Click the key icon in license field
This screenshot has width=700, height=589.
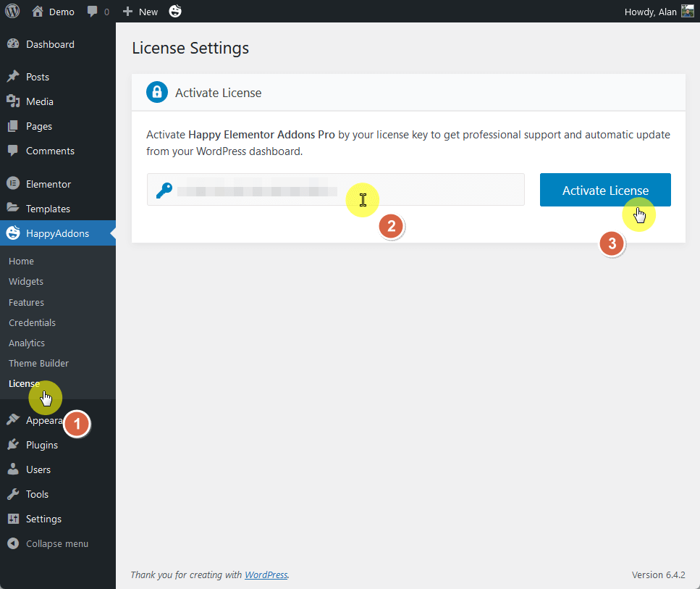(164, 191)
